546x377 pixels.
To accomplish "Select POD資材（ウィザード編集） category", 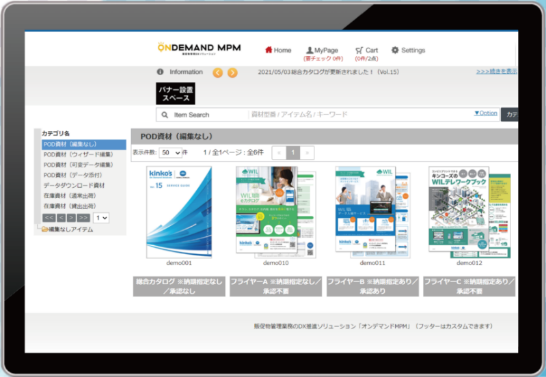I will click(x=78, y=154).
